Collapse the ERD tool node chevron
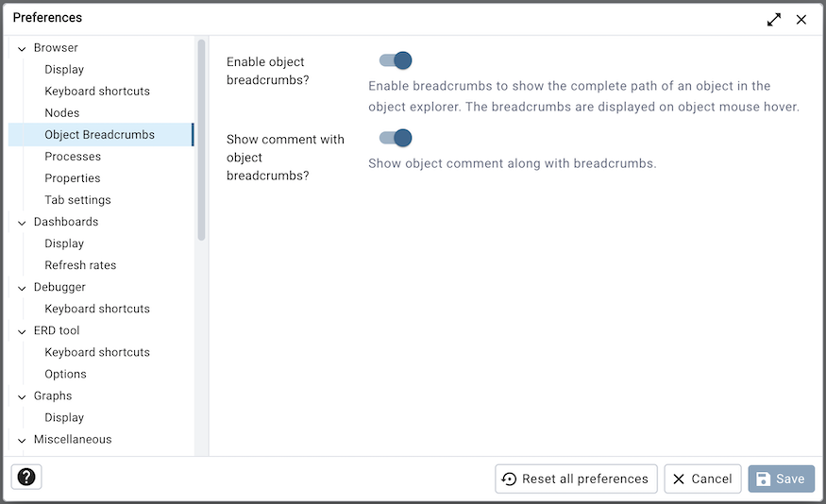 point(22,331)
